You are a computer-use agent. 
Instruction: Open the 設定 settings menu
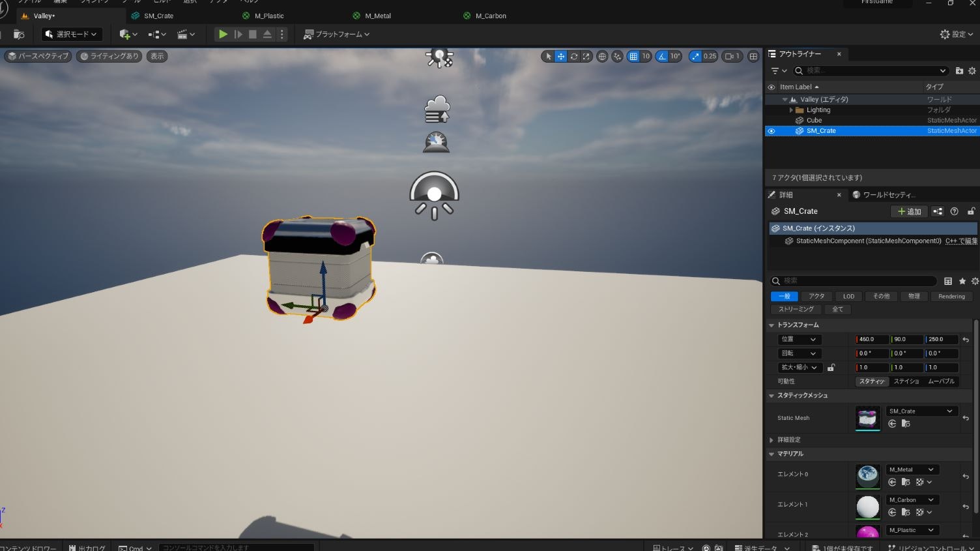[x=956, y=34]
